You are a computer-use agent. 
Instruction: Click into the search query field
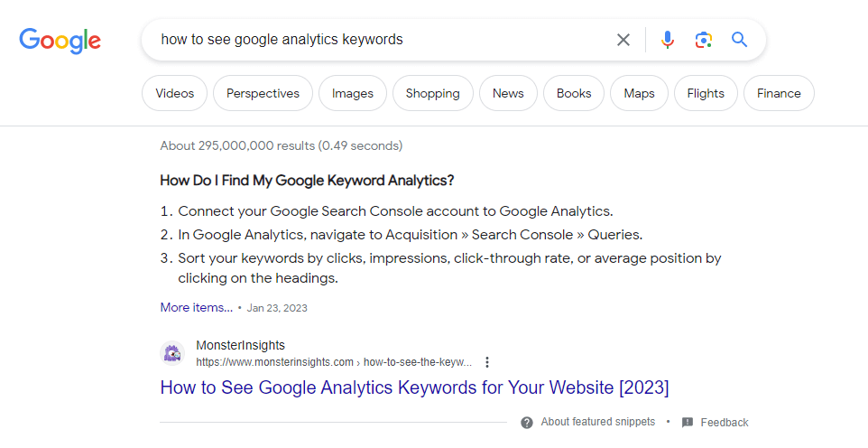coord(379,40)
